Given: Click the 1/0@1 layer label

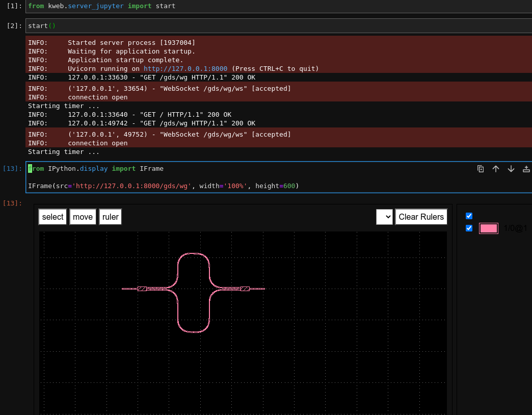Looking at the screenshot, I should tap(515, 228).
